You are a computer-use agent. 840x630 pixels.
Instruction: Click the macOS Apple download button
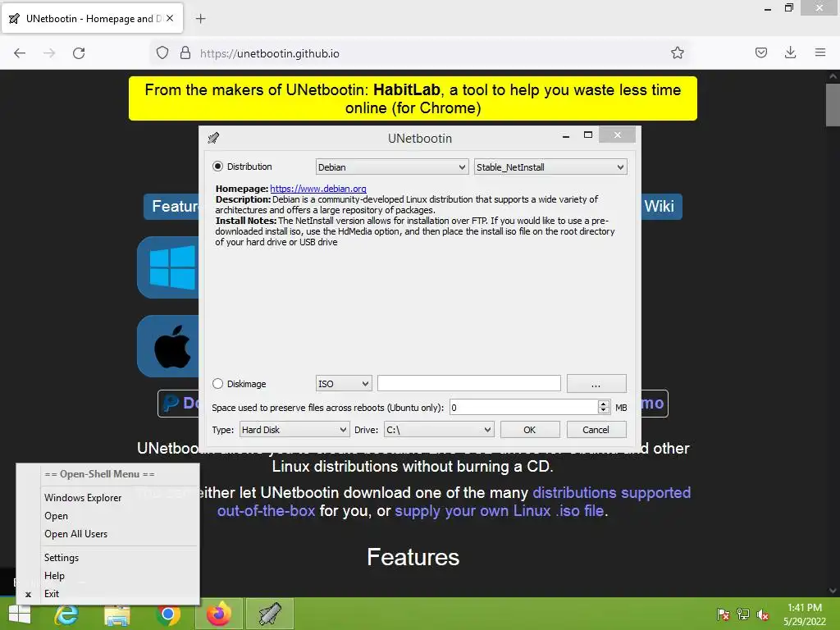(168, 346)
